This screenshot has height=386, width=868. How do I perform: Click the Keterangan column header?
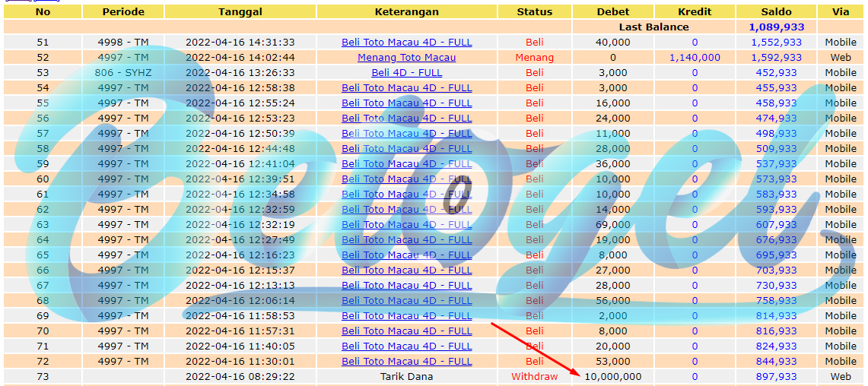coord(407,11)
